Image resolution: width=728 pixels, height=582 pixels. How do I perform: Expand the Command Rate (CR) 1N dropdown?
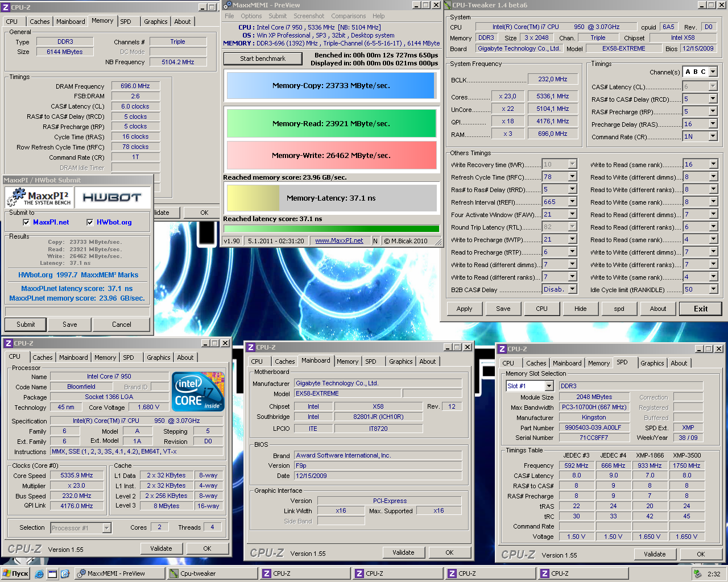[x=713, y=136]
